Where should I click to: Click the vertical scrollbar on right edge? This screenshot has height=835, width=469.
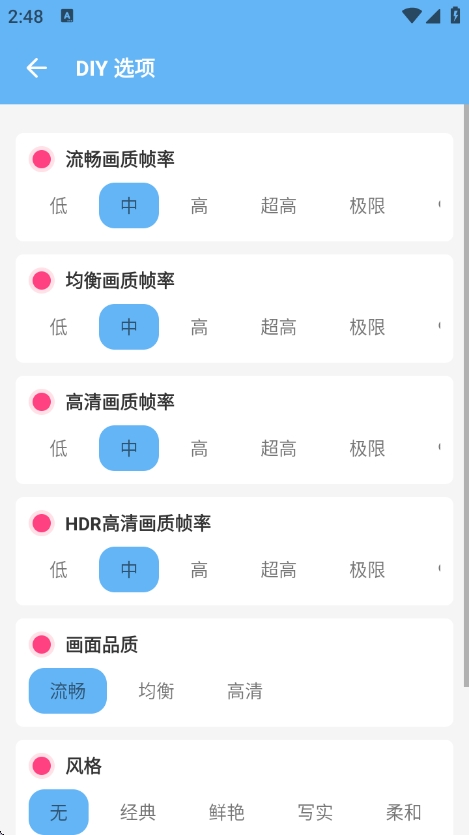[x=466, y=395]
